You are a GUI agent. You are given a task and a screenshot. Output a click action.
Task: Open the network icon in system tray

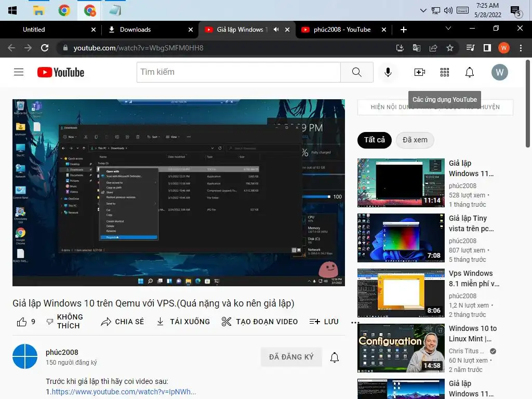(436, 10)
